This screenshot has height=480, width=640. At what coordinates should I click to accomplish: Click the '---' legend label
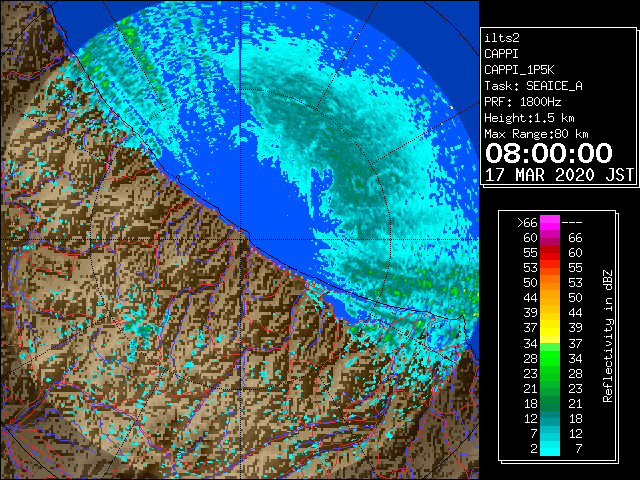tap(572, 223)
